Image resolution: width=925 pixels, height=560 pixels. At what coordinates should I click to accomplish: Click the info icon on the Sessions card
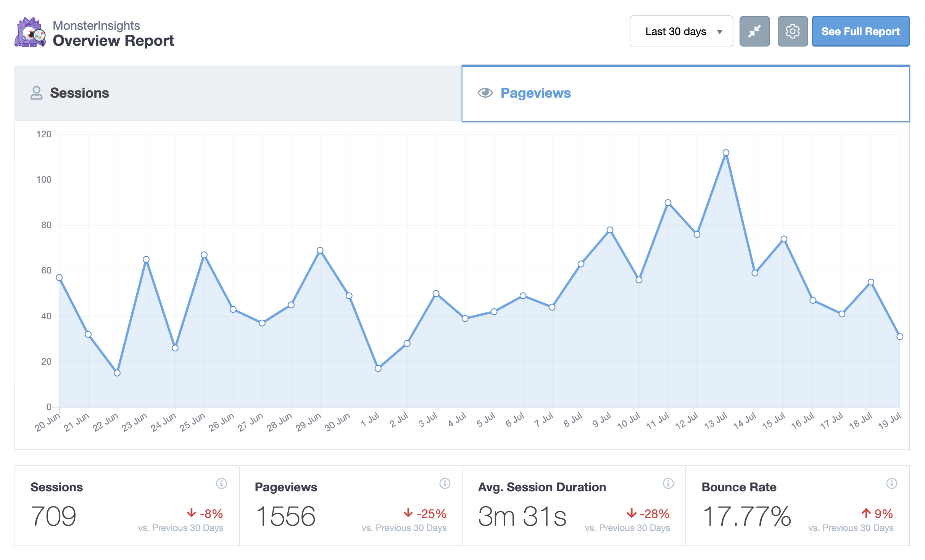click(x=221, y=483)
